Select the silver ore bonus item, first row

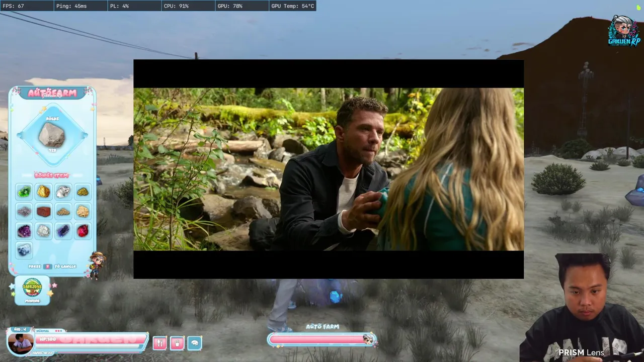click(63, 192)
